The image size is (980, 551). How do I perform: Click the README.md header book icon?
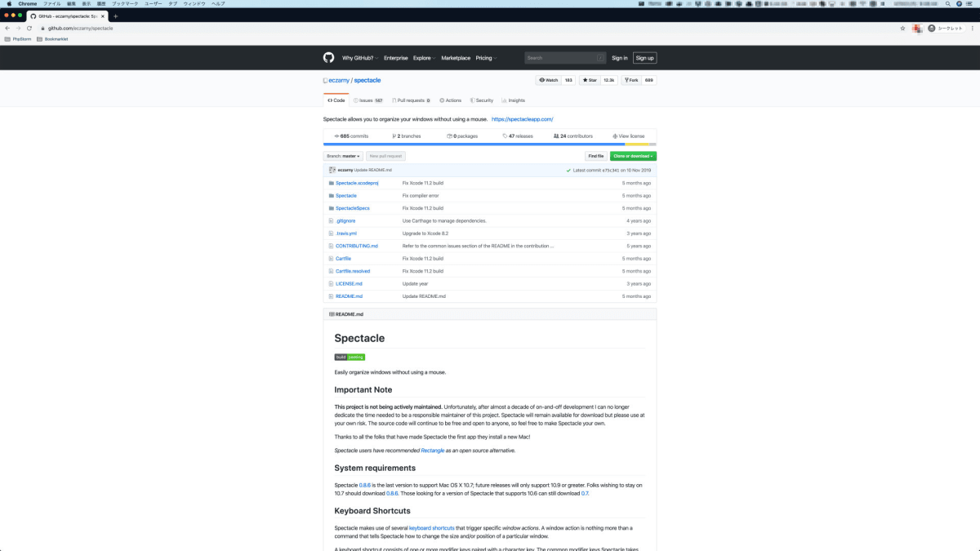pos(332,314)
